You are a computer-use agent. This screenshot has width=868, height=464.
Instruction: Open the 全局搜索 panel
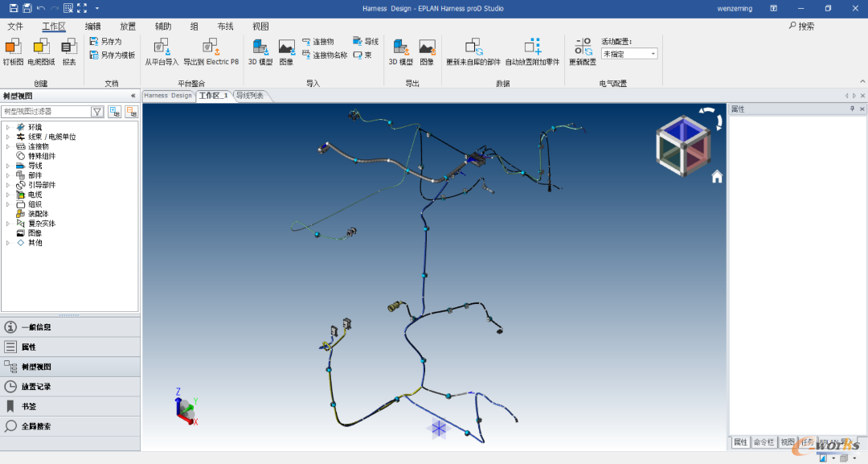pos(70,426)
